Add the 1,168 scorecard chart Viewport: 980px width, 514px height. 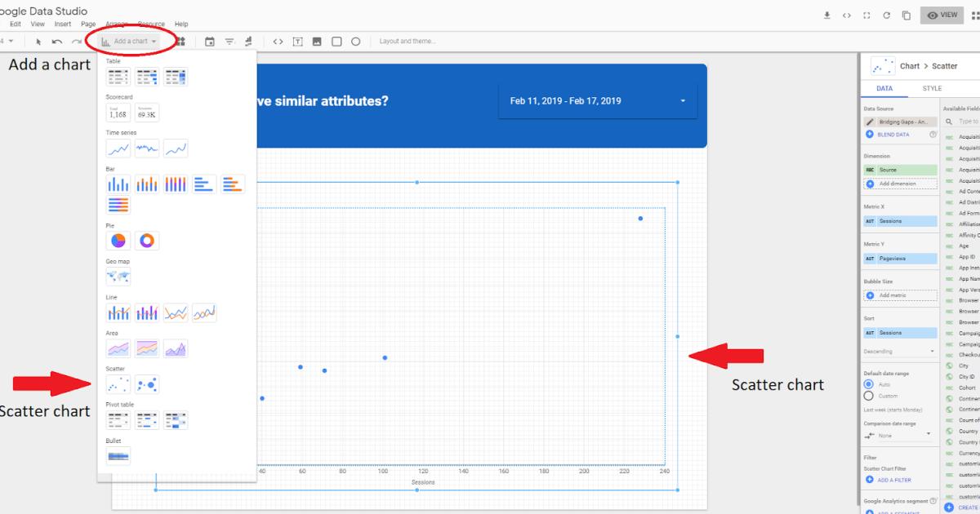point(118,113)
